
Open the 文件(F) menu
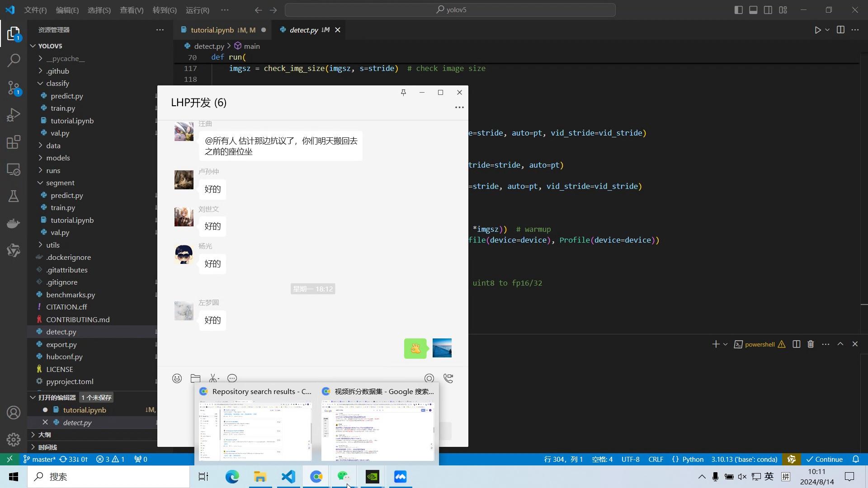point(35,10)
